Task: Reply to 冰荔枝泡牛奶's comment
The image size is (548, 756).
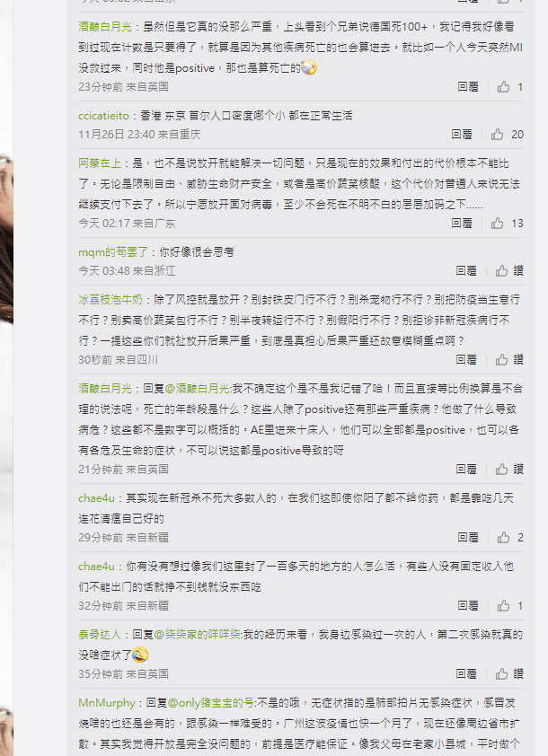Action: point(466,360)
